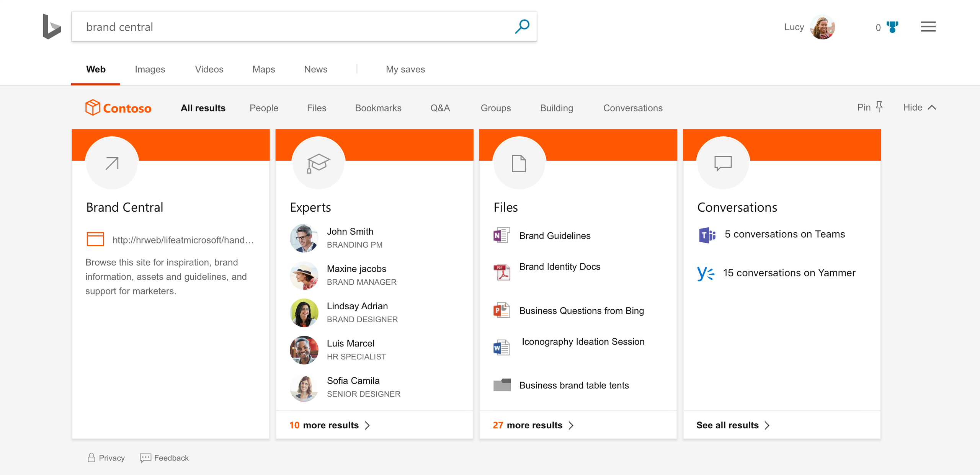Switch to the Maps tab

click(x=264, y=69)
